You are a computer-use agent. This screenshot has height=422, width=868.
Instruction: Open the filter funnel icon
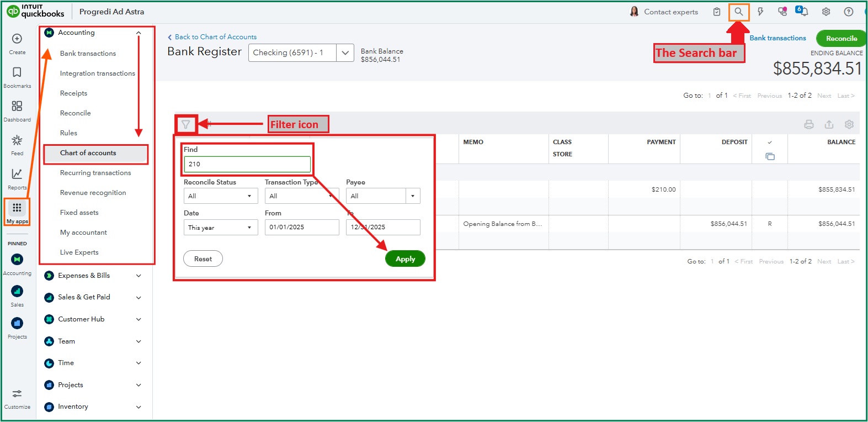186,125
